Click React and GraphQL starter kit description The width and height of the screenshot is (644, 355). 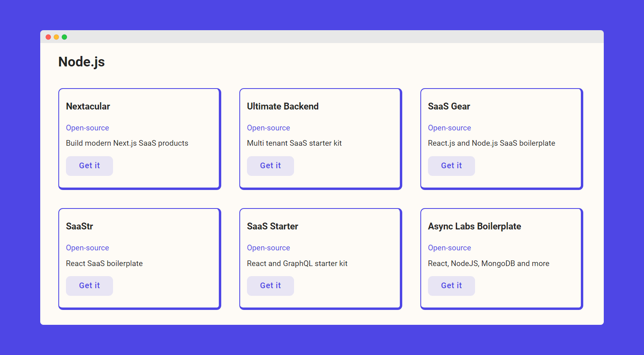pyautogui.click(x=297, y=264)
